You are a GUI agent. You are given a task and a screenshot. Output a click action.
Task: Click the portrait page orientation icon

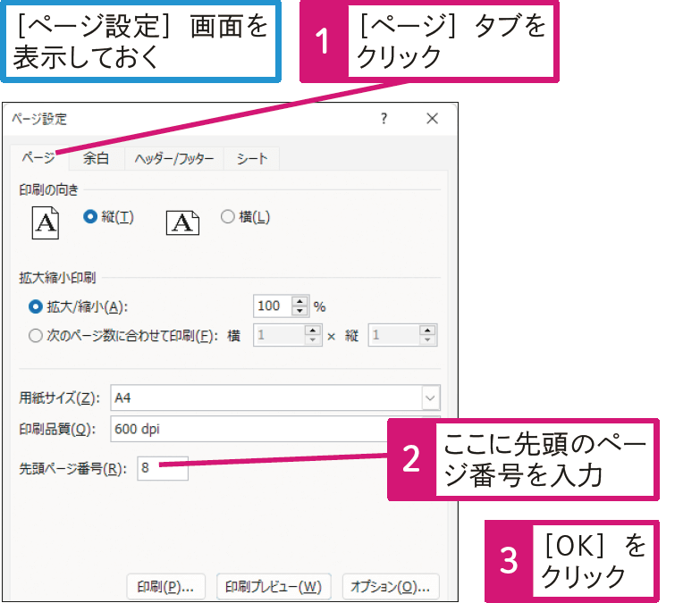46,223
